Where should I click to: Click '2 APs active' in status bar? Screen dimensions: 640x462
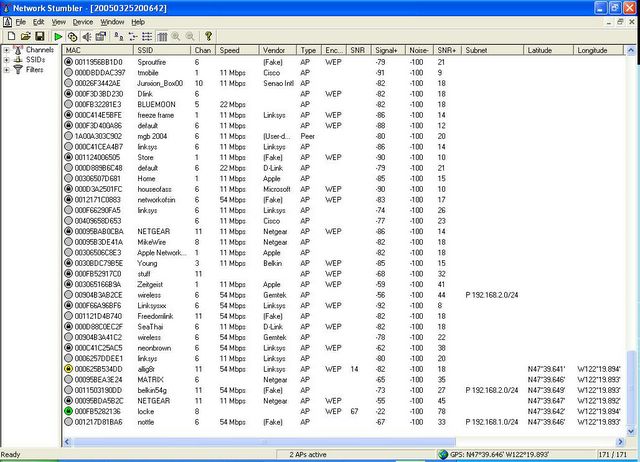point(308,454)
